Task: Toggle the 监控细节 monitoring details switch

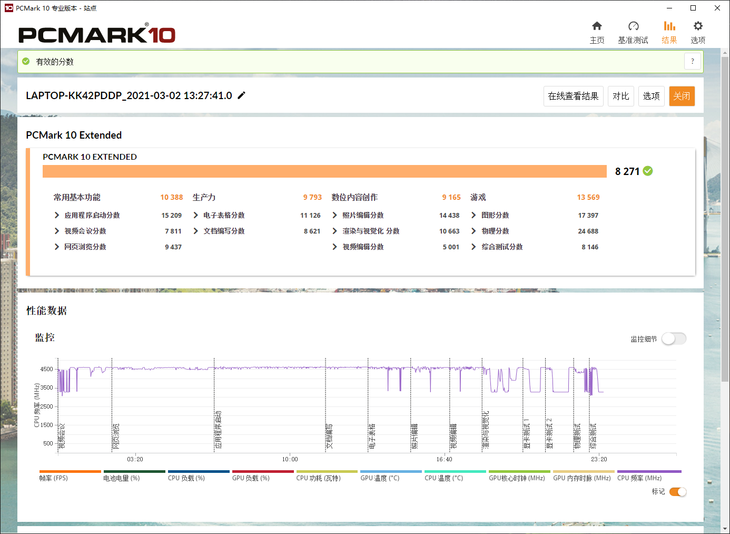Action: [x=673, y=339]
